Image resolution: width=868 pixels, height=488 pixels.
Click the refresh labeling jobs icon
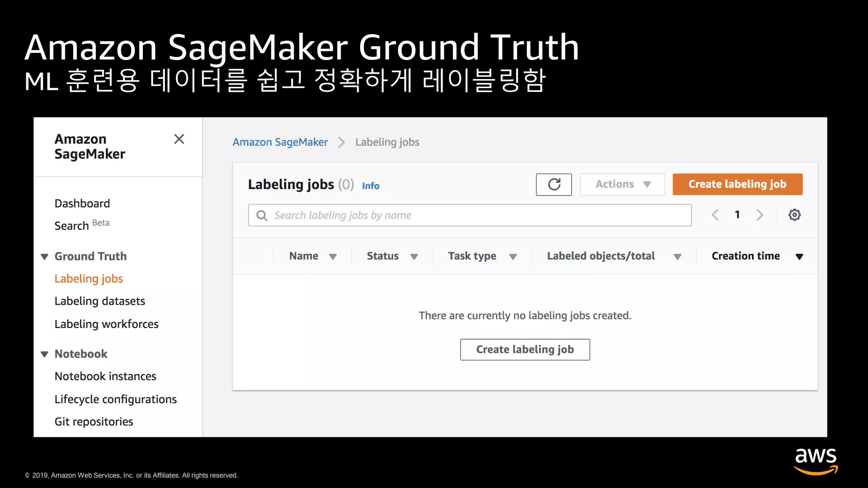[554, 184]
